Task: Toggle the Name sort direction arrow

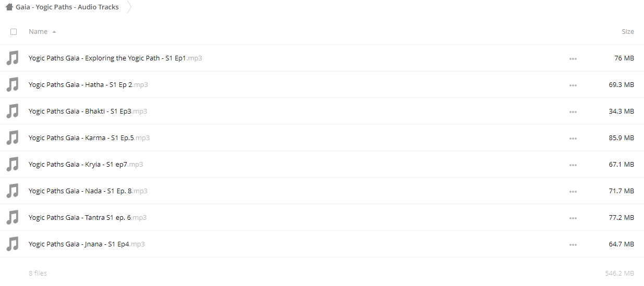Action: pyautogui.click(x=54, y=32)
